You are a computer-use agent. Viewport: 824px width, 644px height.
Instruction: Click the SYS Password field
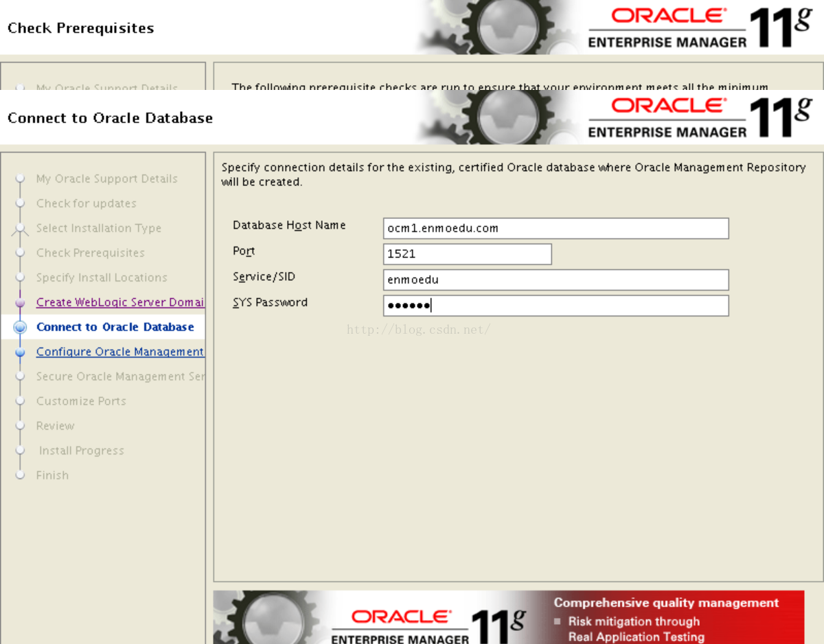click(x=556, y=306)
